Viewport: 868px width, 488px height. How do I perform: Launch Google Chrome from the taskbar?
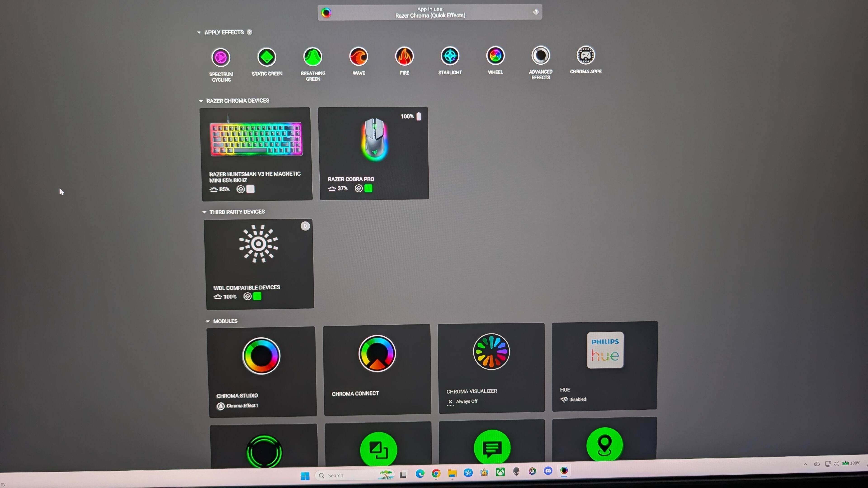coord(436,474)
